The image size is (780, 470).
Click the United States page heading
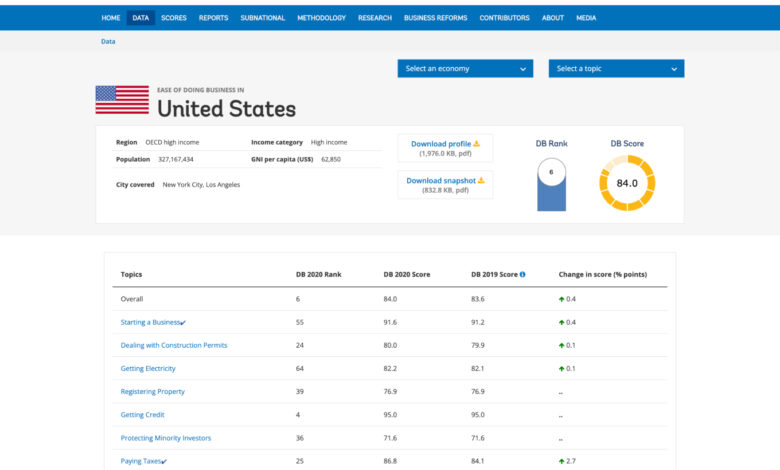tap(226, 109)
